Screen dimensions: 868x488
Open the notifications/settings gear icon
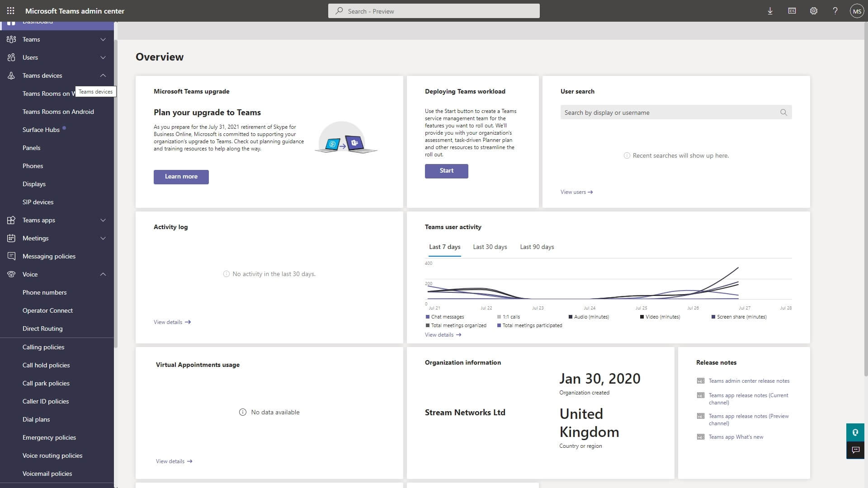[813, 11]
